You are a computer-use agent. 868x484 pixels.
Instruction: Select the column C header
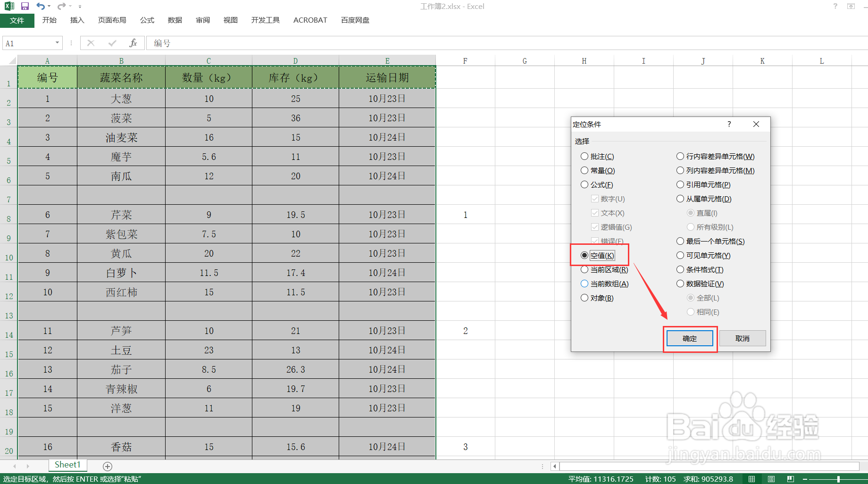point(209,61)
